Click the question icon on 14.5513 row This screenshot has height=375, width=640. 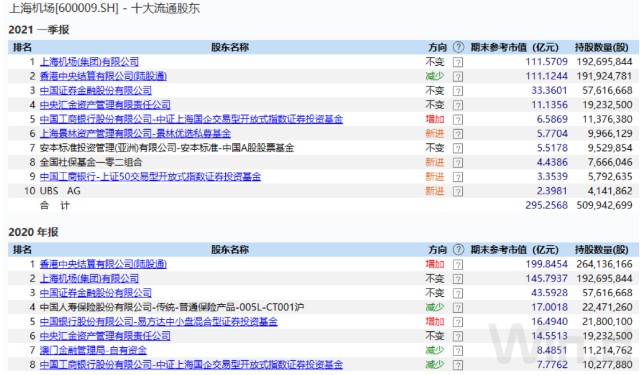point(458,336)
